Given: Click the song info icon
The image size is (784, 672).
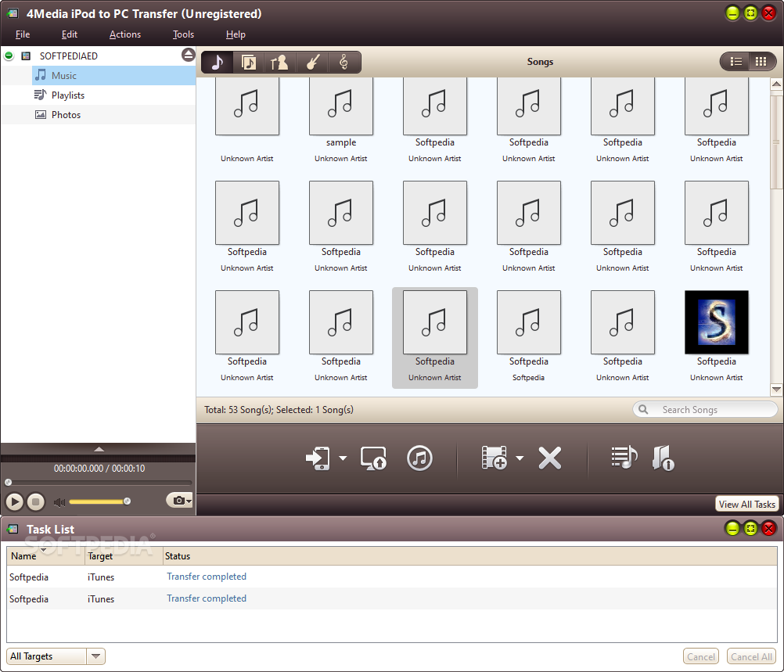Looking at the screenshot, I should (x=664, y=458).
